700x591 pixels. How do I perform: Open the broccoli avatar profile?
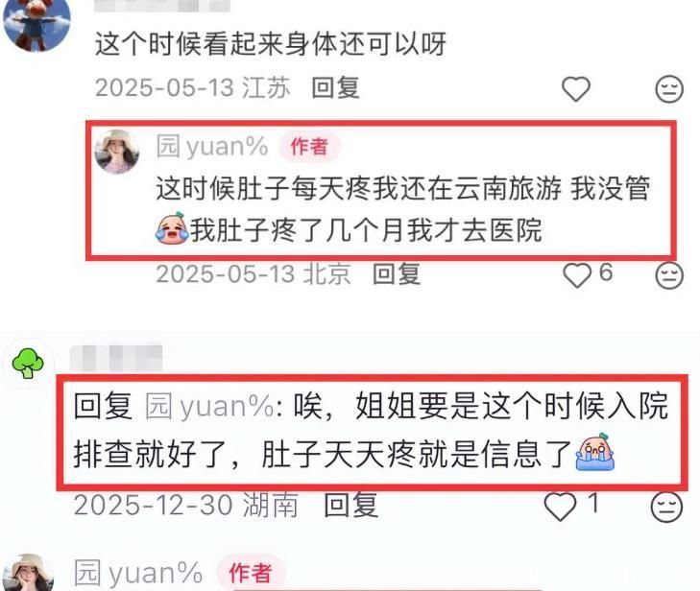click(28, 363)
